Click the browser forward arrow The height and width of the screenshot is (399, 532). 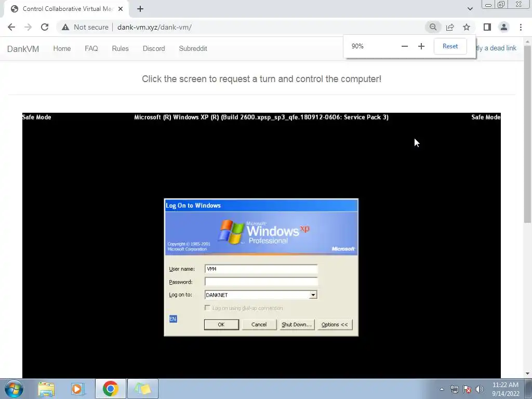click(x=28, y=27)
